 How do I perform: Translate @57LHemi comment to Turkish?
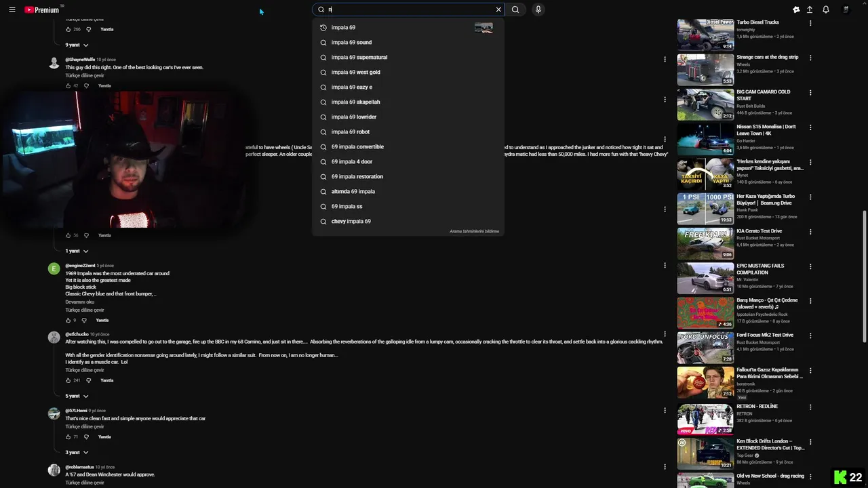click(x=85, y=426)
